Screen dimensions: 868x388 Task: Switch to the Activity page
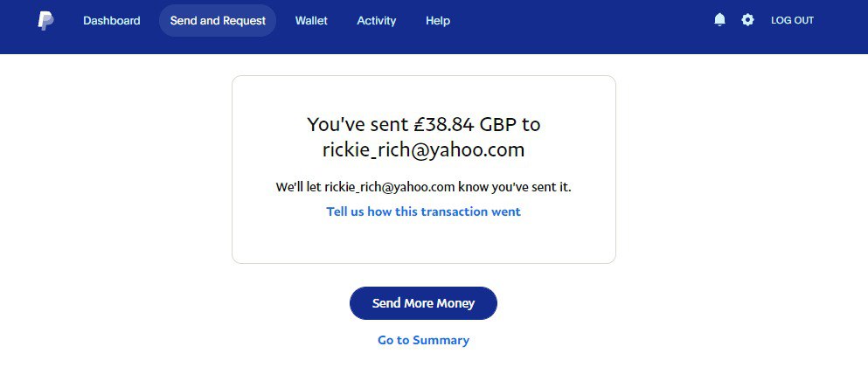pyautogui.click(x=376, y=20)
